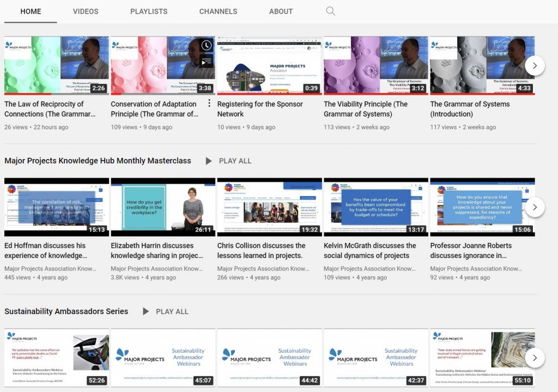Open Registering for the Sponsor Network video title
The image size is (558, 392).
pos(260,109)
